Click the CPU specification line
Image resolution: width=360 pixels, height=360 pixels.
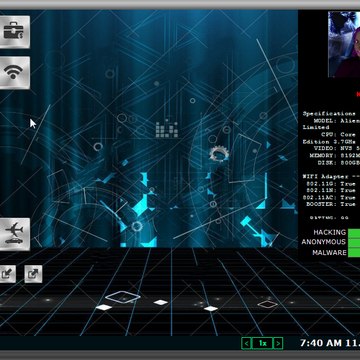(341, 135)
